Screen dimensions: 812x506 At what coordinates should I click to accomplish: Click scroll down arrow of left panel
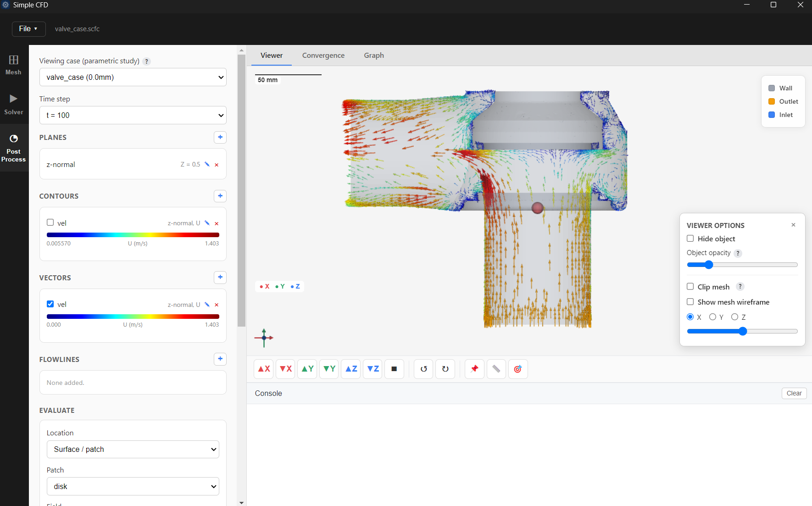pos(241,503)
